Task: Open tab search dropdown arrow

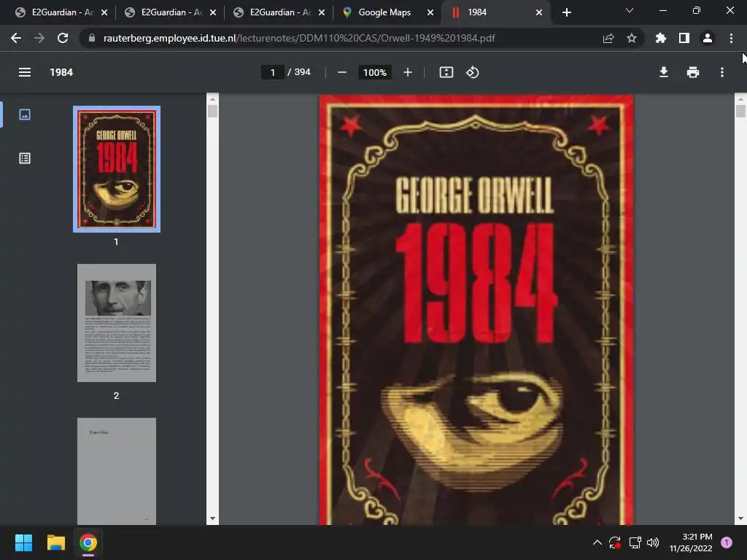Action: tap(630, 10)
